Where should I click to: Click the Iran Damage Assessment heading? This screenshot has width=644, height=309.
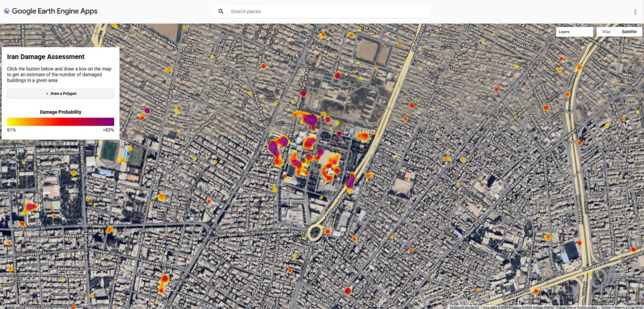[46, 57]
